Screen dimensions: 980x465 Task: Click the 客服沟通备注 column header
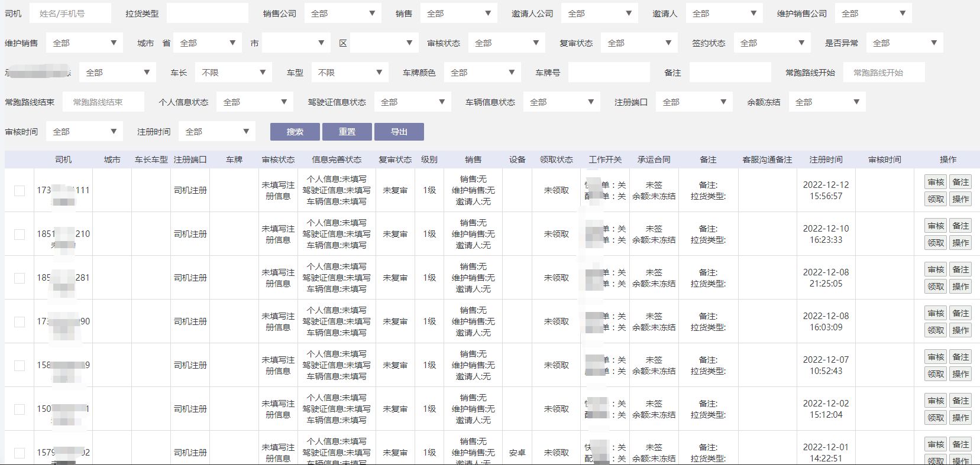pos(767,160)
